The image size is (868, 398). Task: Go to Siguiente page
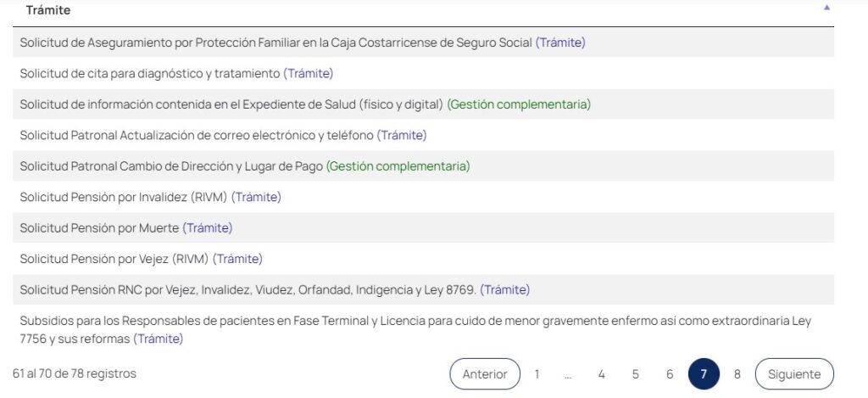point(794,374)
